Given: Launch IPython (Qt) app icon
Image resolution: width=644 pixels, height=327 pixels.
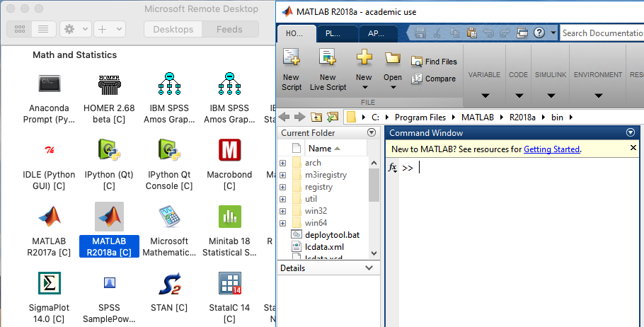Looking at the screenshot, I should [x=109, y=149].
